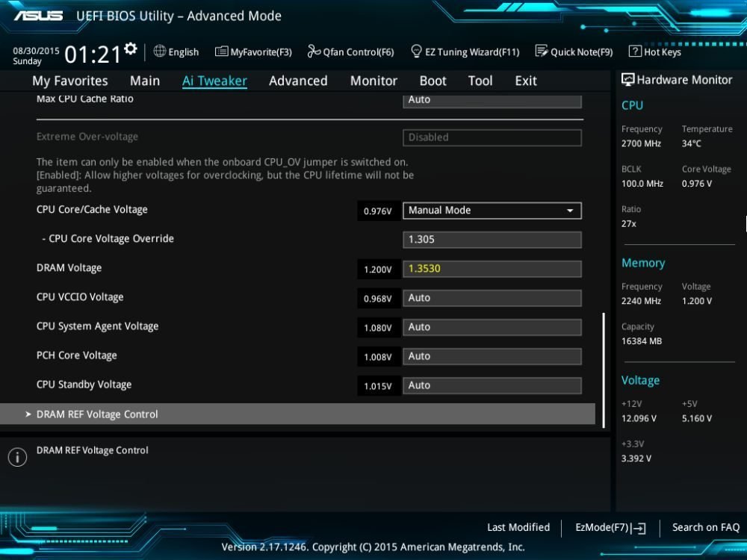Viewport: 747px width, 560px height.
Task: Click the CPU System Agent Voltage label
Action: (x=97, y=326)
